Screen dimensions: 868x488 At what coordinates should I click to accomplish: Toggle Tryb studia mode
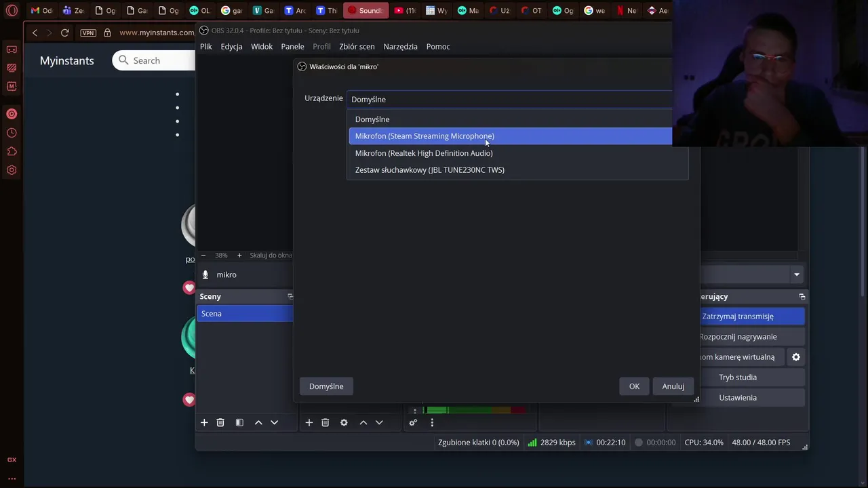pos(752,378)
